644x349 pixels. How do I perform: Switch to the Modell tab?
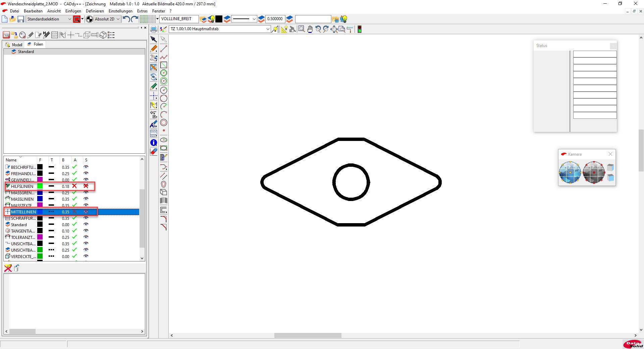pyautogui.click(x=14, y=45)
